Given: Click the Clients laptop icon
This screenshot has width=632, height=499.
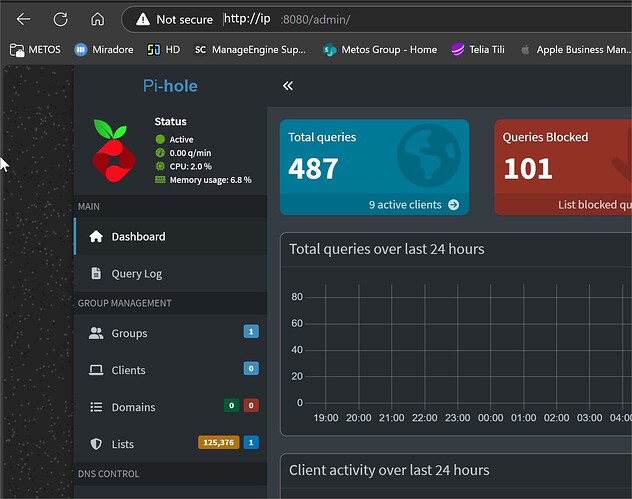Looking at the screenshot, I should point(96,370).
